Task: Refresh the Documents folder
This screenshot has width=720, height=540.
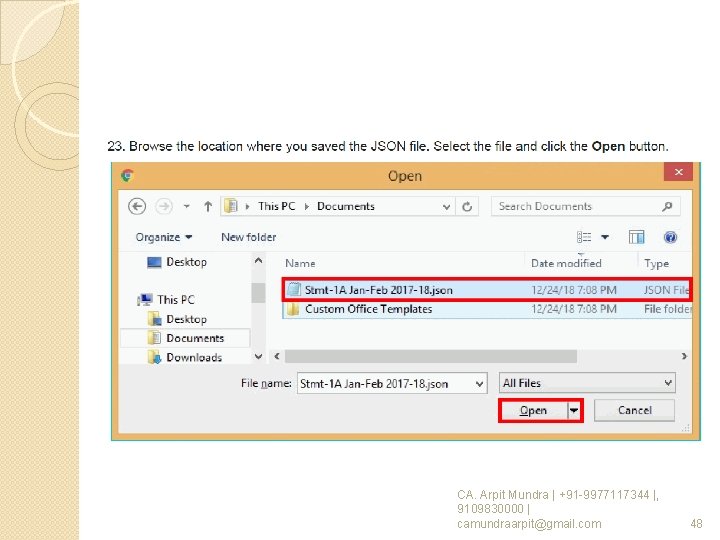Action: [x=467, y=207]
